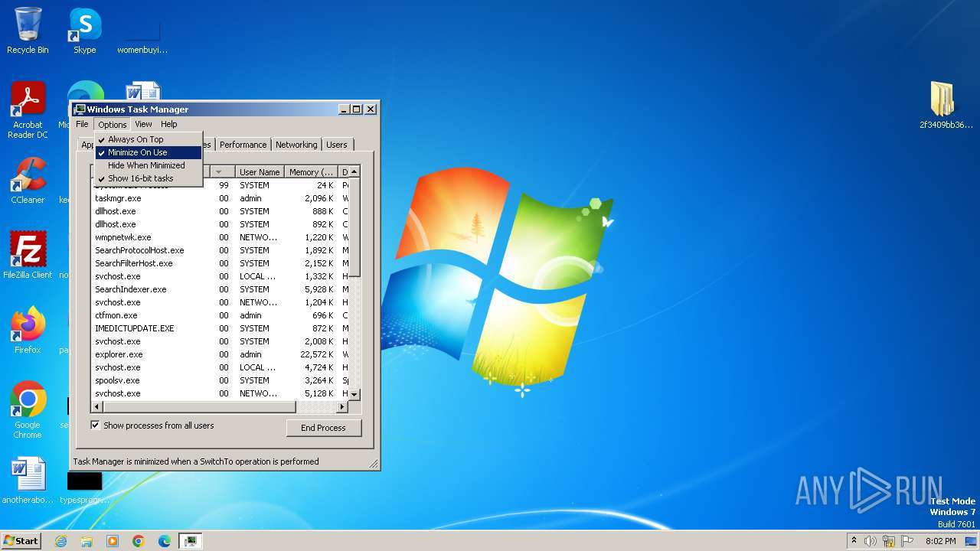Enable Hide When Minimized option

coord(149,165)
